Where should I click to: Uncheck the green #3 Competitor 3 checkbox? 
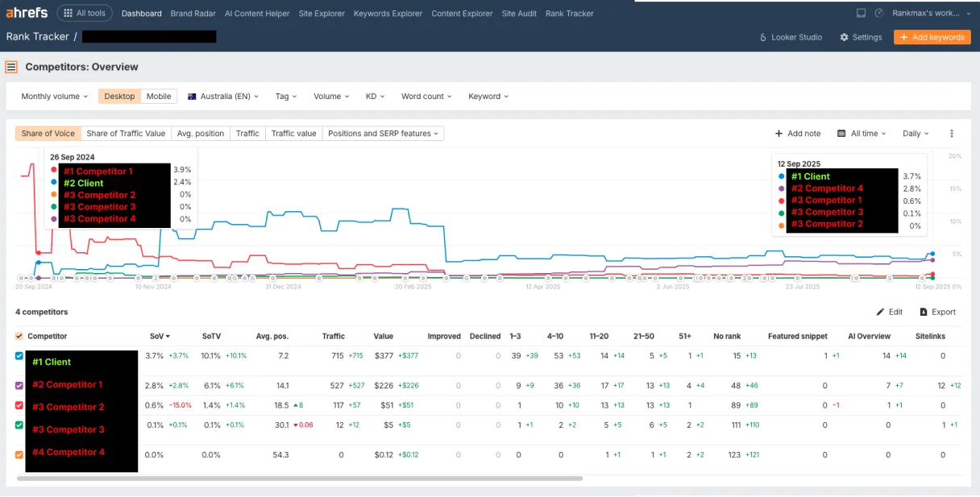19,425
